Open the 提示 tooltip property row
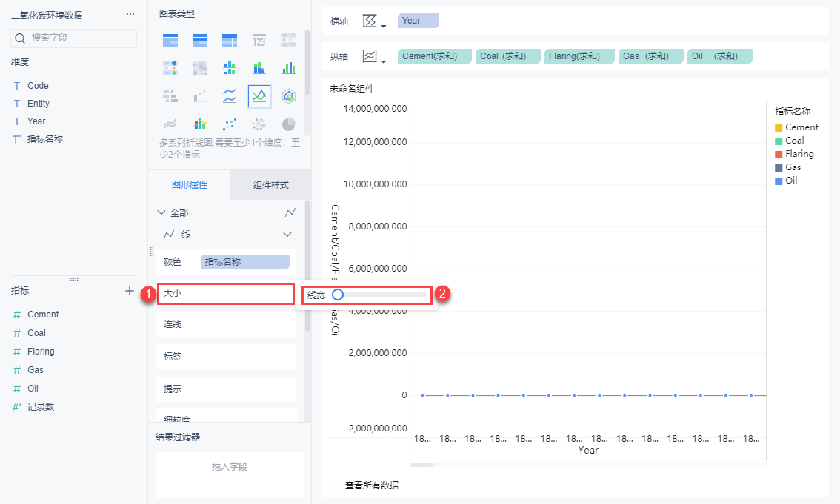Screen dimensions: 840x504 point(225,389)
